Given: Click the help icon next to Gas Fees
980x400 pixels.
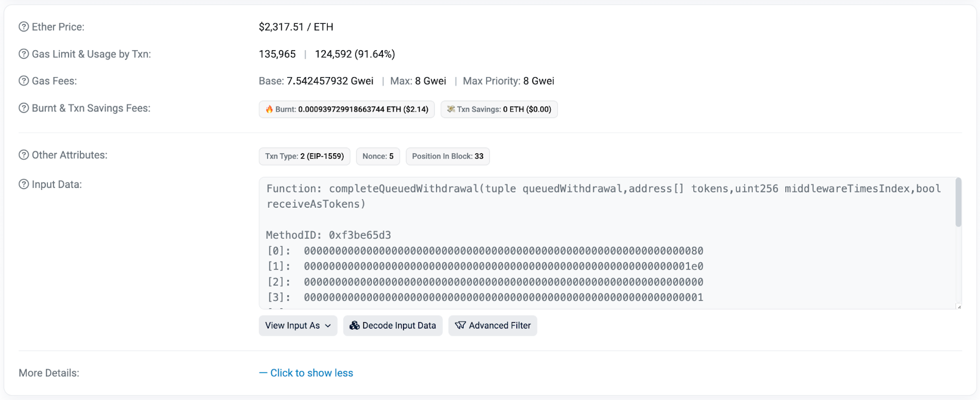Looking at the screenshot, I should coord(23,80).
